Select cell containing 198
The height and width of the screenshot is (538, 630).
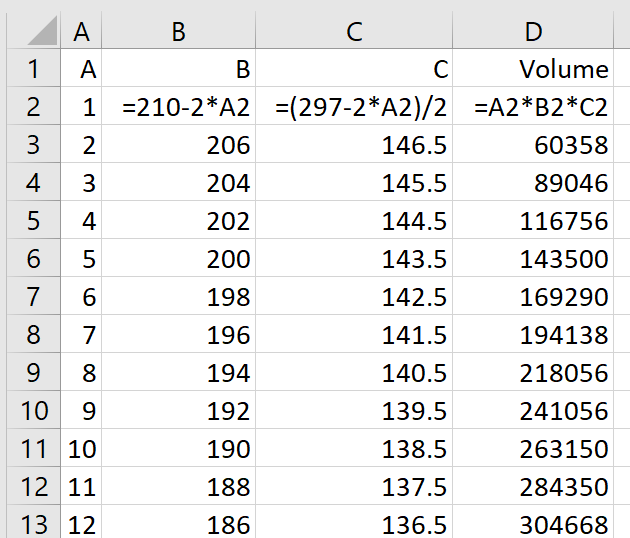click(x=180, y=296)
